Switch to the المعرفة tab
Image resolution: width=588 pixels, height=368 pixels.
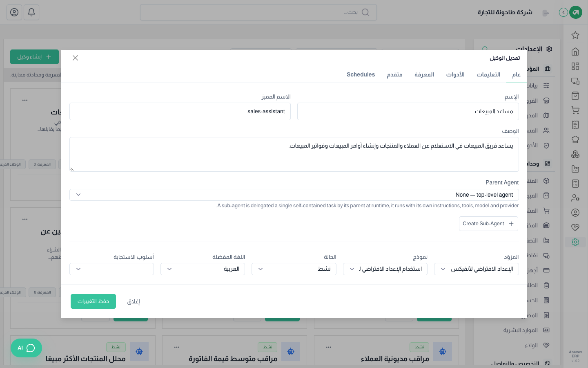tap(424, 74)
